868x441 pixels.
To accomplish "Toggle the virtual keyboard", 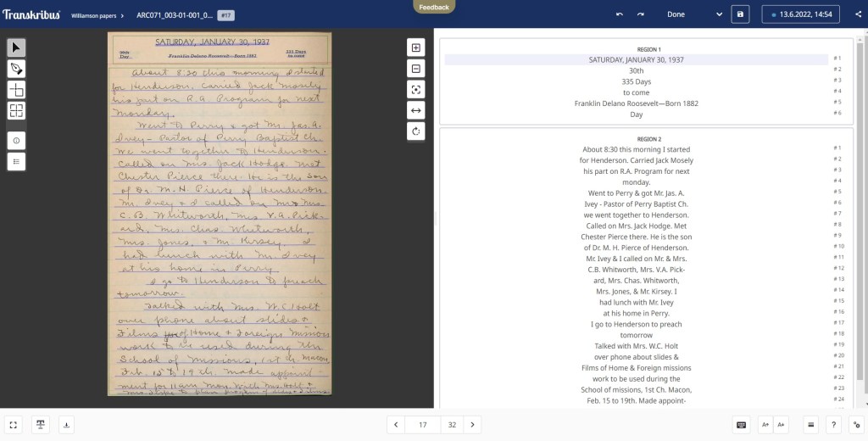I will 741,425.
